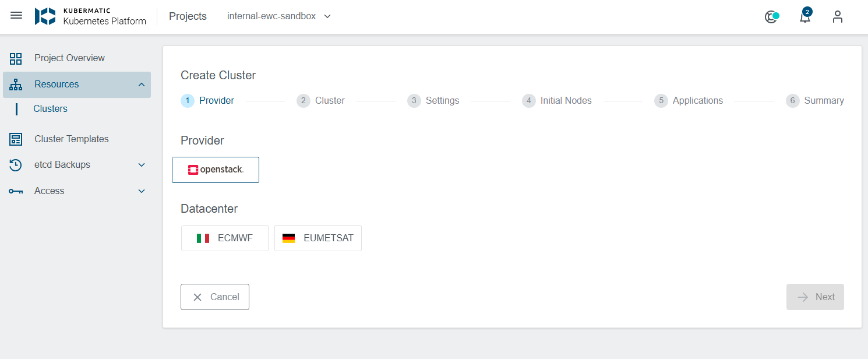Open the help and support icon

pyautogui.click(x=772, y=17)
